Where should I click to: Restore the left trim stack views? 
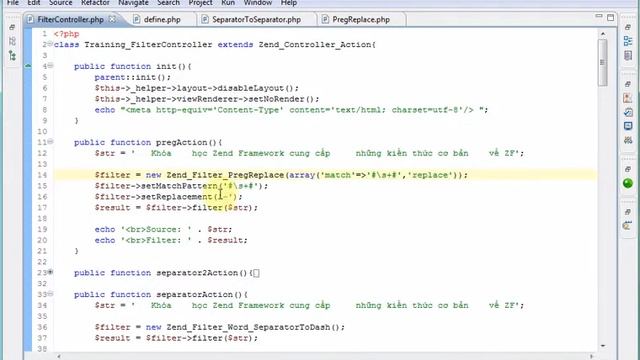click(12, 27)
